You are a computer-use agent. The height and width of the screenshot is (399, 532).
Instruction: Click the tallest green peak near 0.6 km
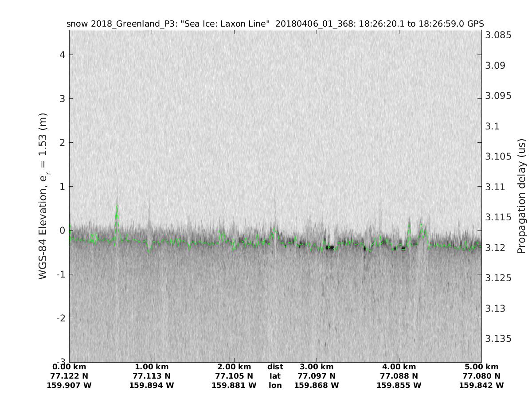coord(117,206)
